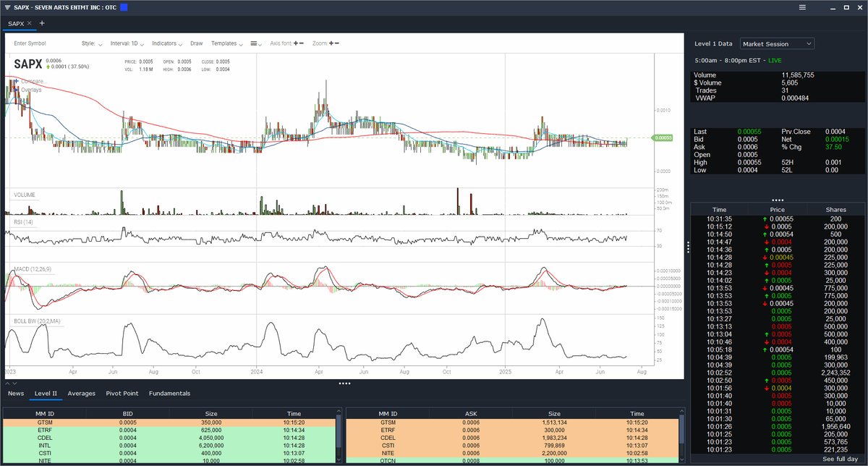Image resolution: width=868 pixels, height=466 pixels.
Task: Open the Interval: 1D dropdown
Action: click(x=126, y=43)
